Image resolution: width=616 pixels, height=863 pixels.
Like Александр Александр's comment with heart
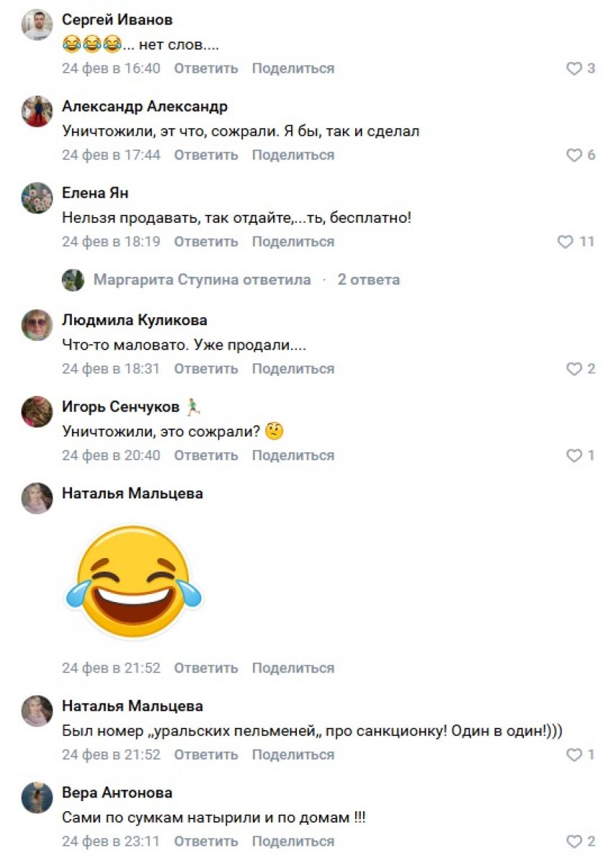click(574, 155)
